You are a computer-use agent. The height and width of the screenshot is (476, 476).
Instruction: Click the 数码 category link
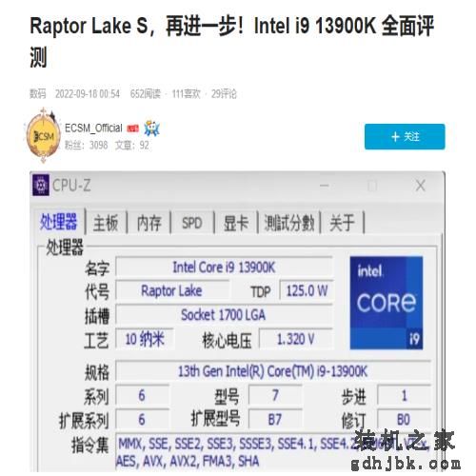coord(38,94)
